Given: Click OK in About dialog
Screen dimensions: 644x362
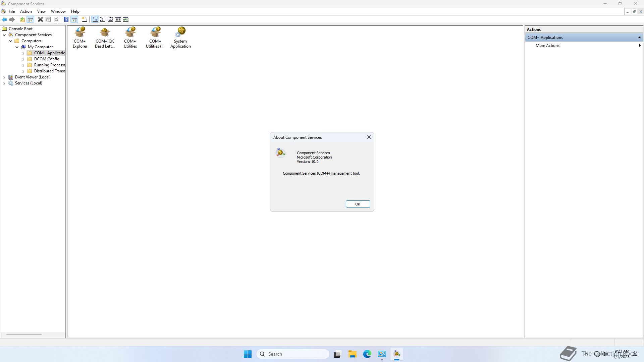Looking at the screenshot, I should pos(358,204).
